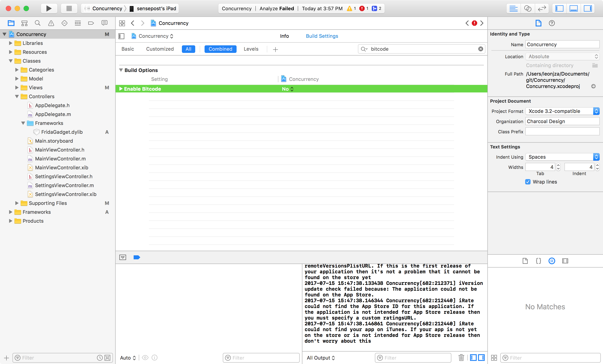
Task: Clear the bitcode search field
Action: point(481,49)
